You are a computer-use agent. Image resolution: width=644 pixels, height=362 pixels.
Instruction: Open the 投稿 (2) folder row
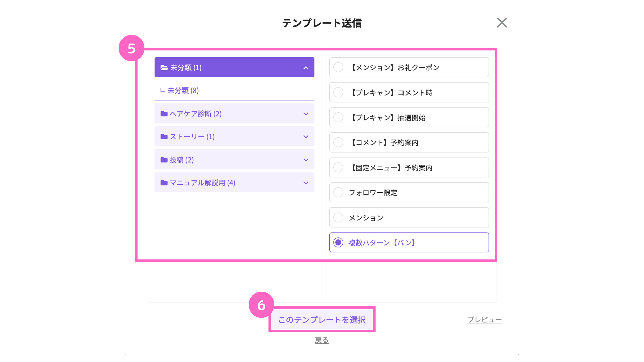pyautogui.click(x=234, y=160)
